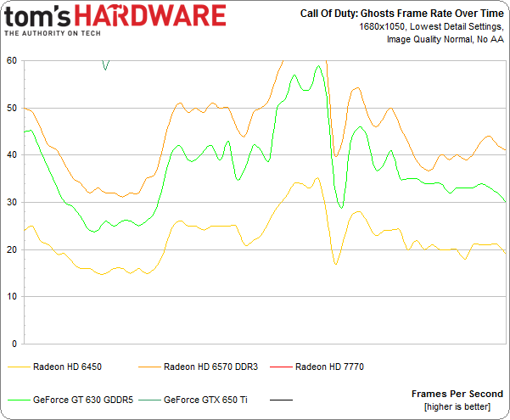Click the chart title 'Call Of Duty: Ghosts Frame Rate Over Time'

click(401, 14)
